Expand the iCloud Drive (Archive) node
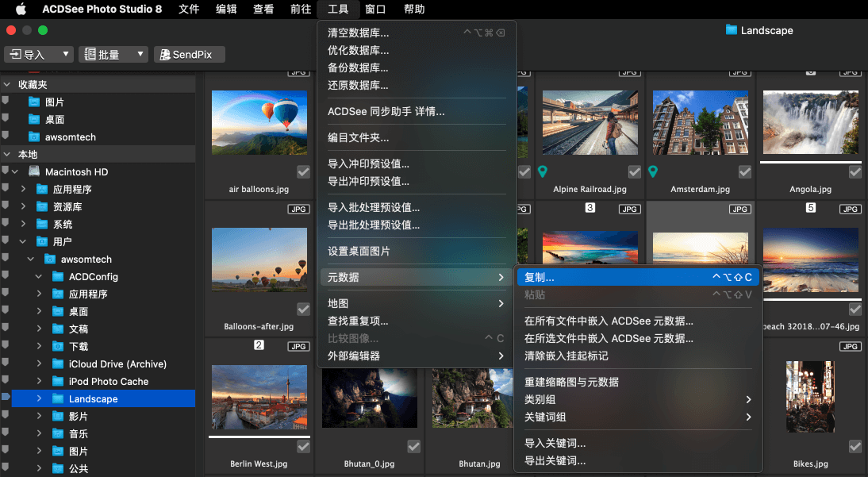The height and width of the screenshot is (477, 868). pyautogui.click(x=39, y=364)
